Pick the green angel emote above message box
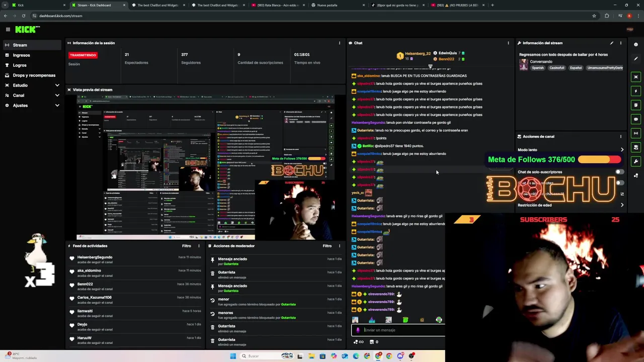The width and height of the screenshot is (644, 362). pyautogui.click(x=406, y=320)
